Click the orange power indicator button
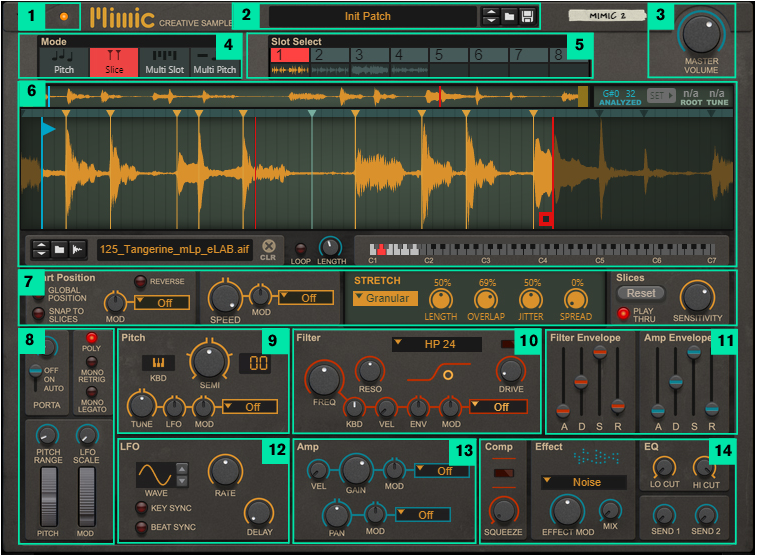Screen dimensions: 757x559 pyautogui.click(x=63, y=17)
